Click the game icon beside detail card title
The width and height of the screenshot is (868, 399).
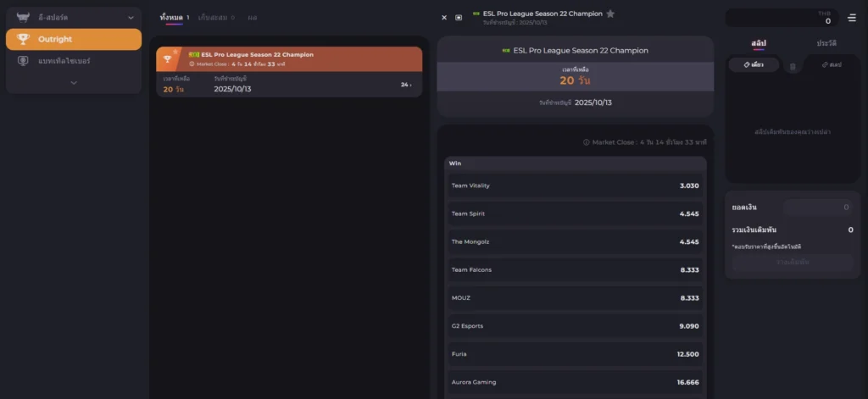(506, 50)
